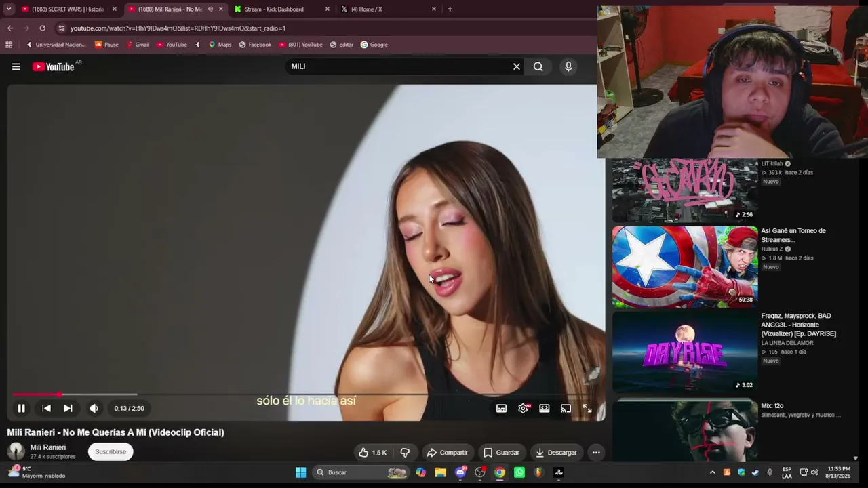Open a new browser tab
This screenshot has width=868, height=488.
(450, 9)
